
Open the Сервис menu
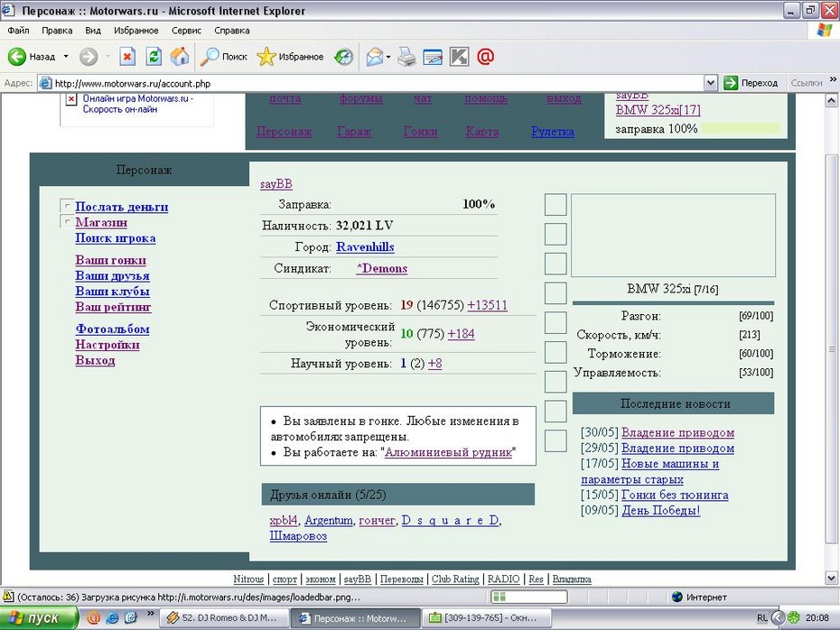tap(186, 31)
